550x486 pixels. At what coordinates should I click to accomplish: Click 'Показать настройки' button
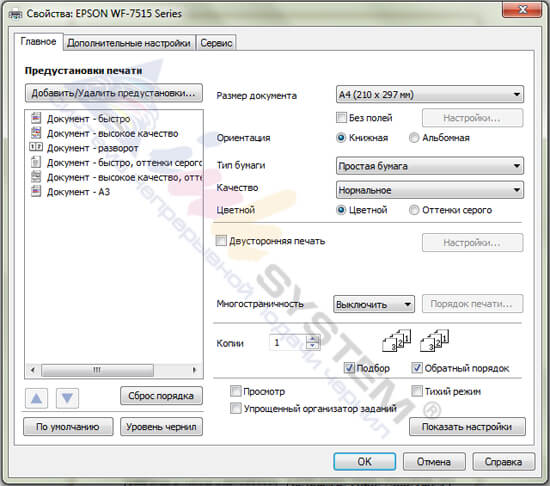coord(467,426)
